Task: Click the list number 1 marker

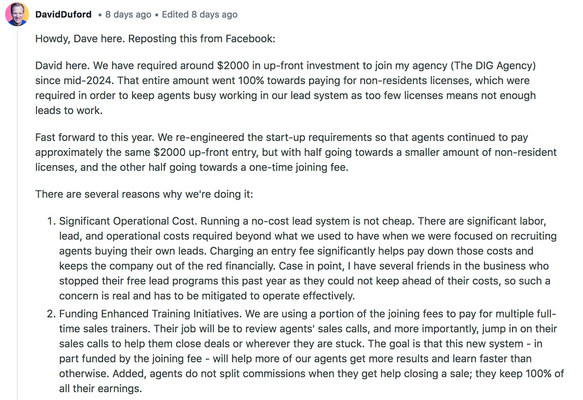Action: [x=51, y=221]
